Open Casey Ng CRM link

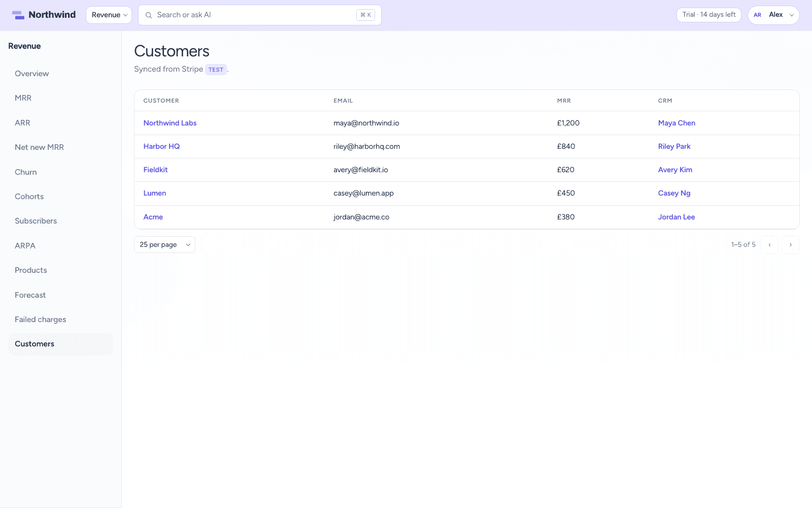click(x=674, y=193)
